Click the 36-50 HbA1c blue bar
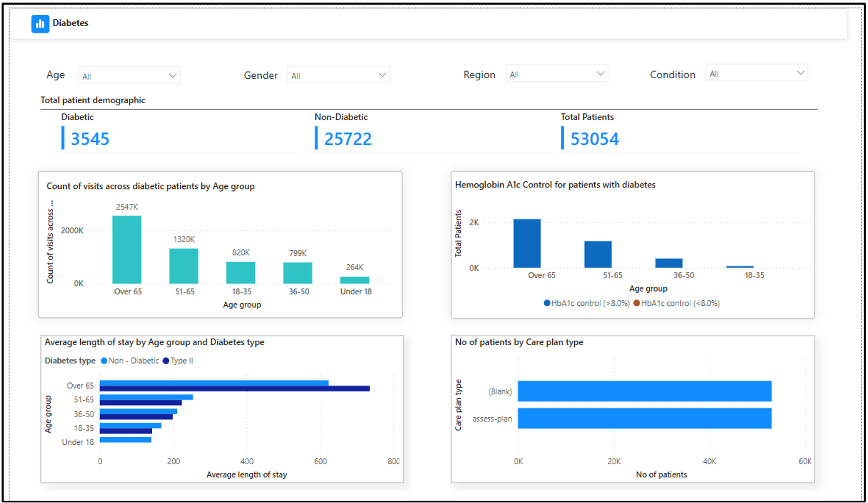This screenshot has height=503, width=868. pyautogui.click(x=669, y=263)
